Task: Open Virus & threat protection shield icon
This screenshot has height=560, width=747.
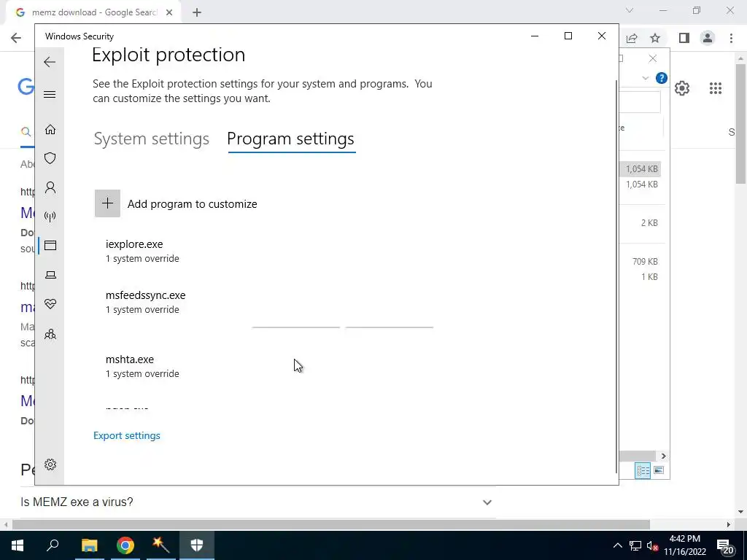Action: 50,158
